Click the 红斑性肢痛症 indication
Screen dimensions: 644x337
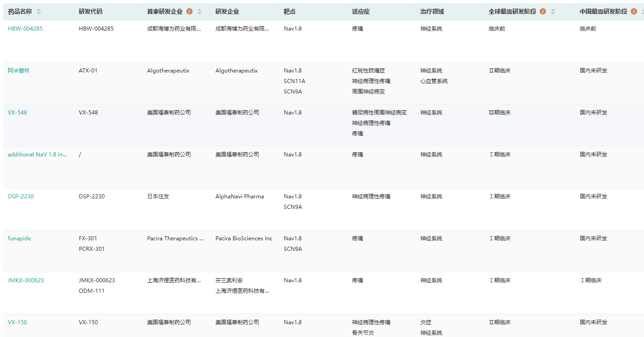[368, 71]
